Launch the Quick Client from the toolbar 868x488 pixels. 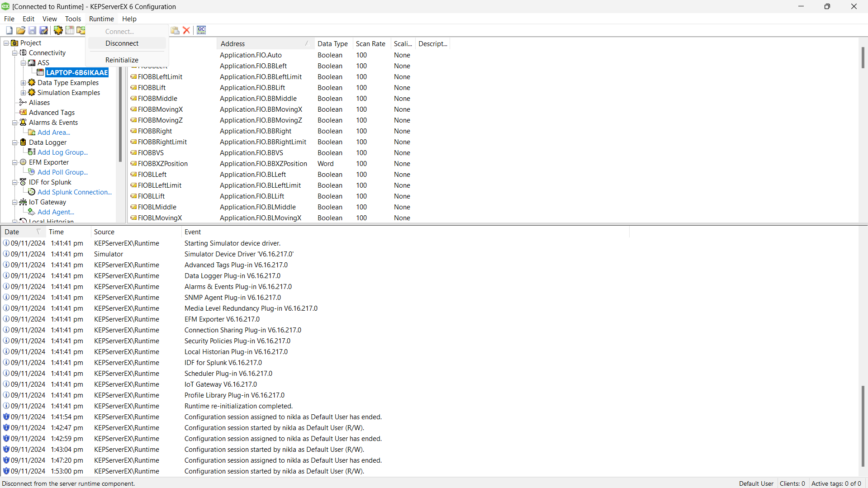pos(201,30)
